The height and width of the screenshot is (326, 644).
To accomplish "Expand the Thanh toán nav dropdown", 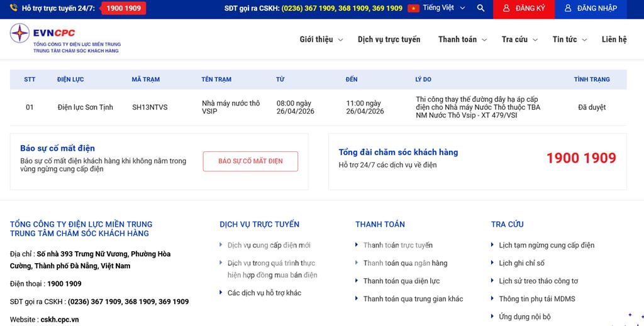I will point(484,40).
